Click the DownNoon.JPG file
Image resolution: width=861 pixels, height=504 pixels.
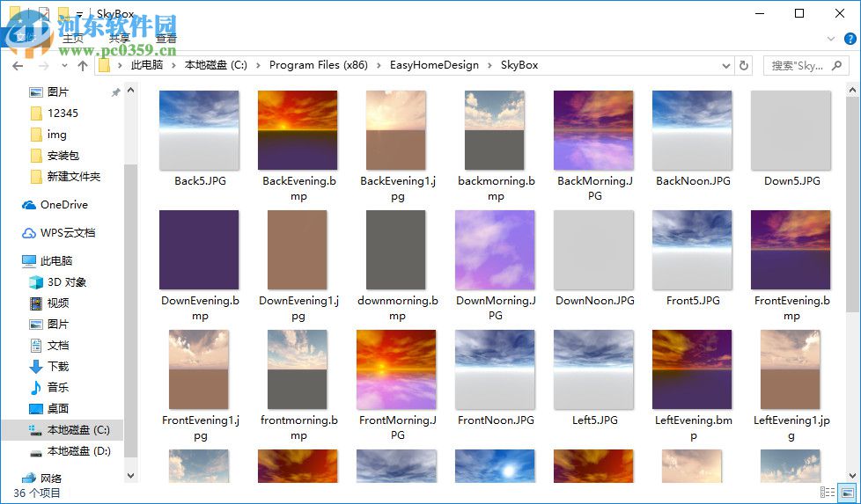[594, 250]
